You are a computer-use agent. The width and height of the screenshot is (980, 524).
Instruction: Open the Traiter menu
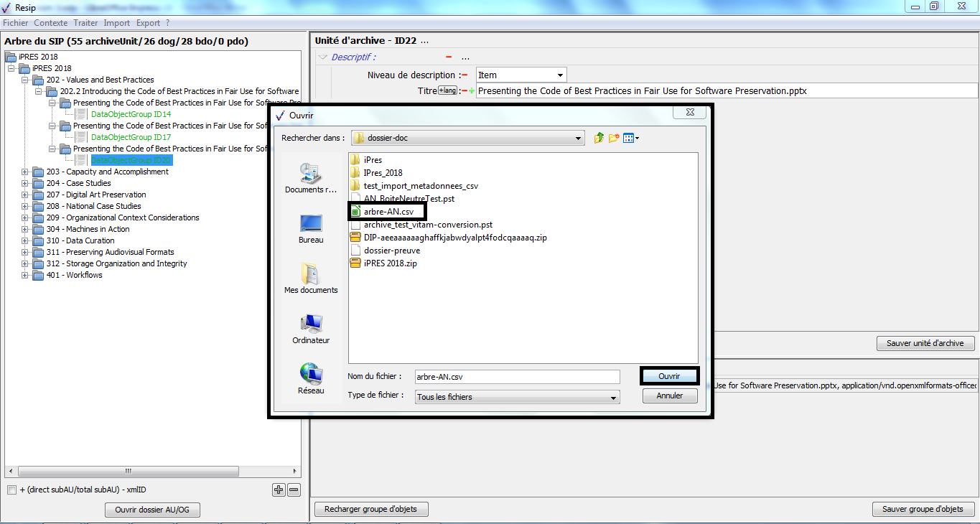click(85, 23)
